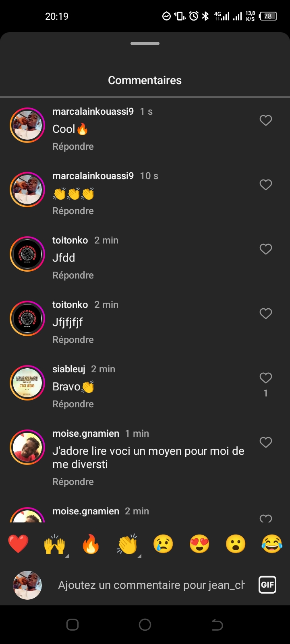
Task: Select the surprised face emoji
Action: pos(236,544)
